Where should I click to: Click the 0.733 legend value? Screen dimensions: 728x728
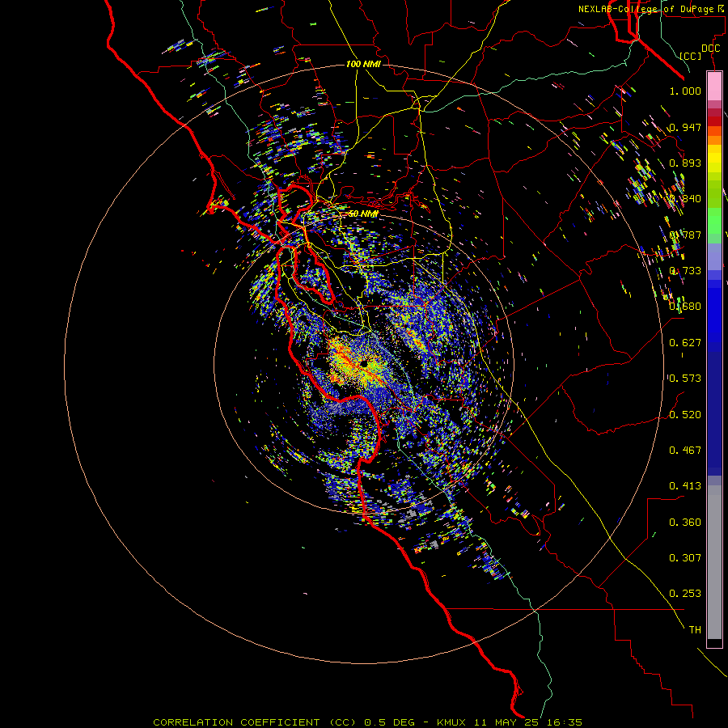tap(685, 271)
